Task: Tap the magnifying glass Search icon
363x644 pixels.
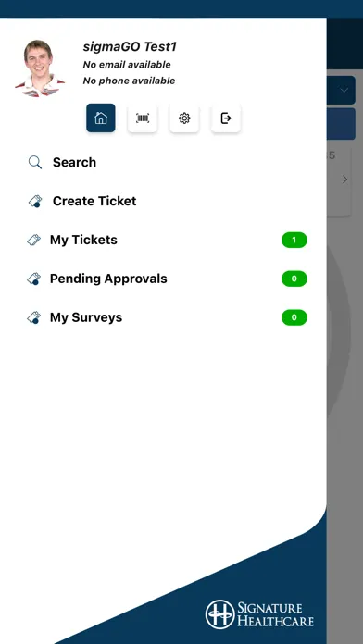Action: pos(35,163)
